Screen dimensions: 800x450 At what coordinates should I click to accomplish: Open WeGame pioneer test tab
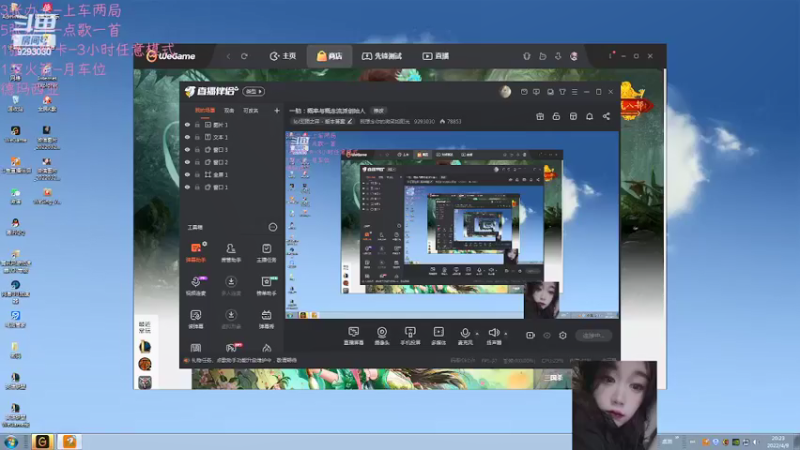[382, 56]
